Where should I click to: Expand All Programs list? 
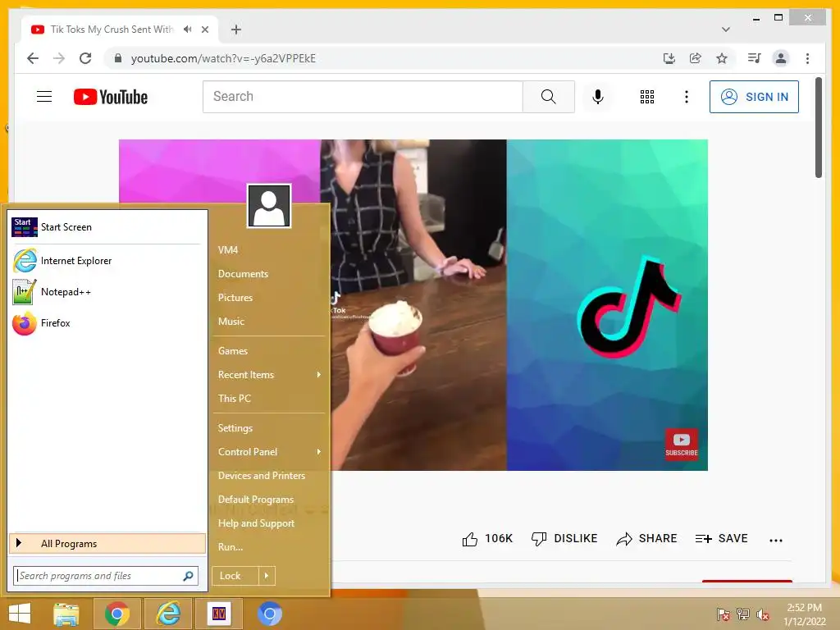[107, 543]
